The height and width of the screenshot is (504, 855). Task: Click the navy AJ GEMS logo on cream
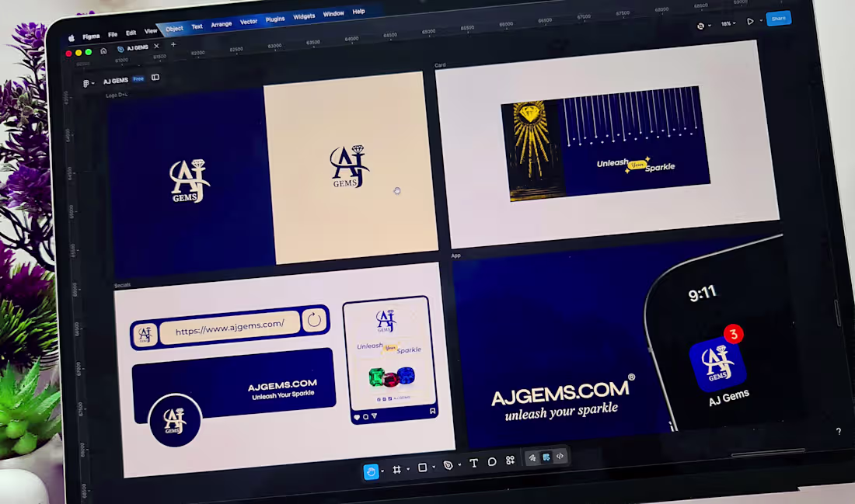[350, 167]
